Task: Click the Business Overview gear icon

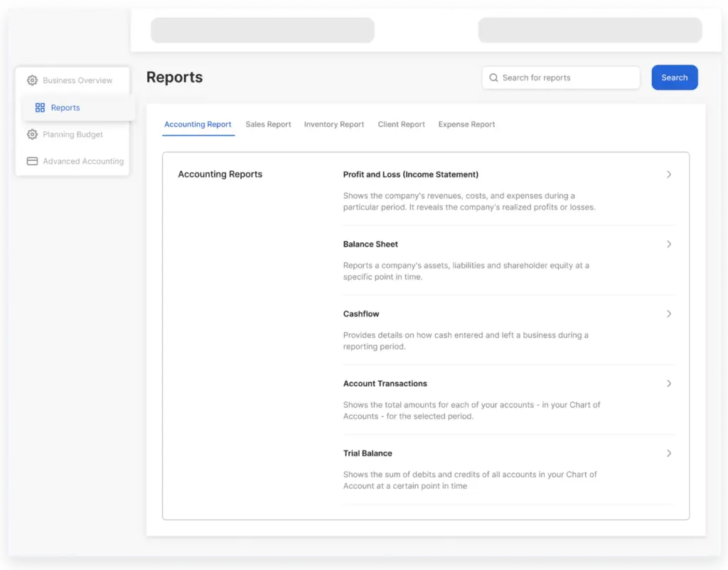Action: click(x=32, y=80)
